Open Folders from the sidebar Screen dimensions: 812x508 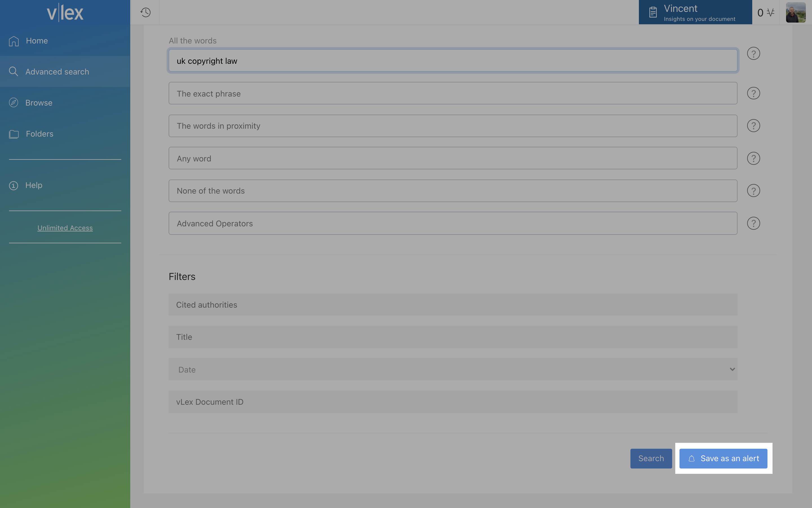[65, 134]
